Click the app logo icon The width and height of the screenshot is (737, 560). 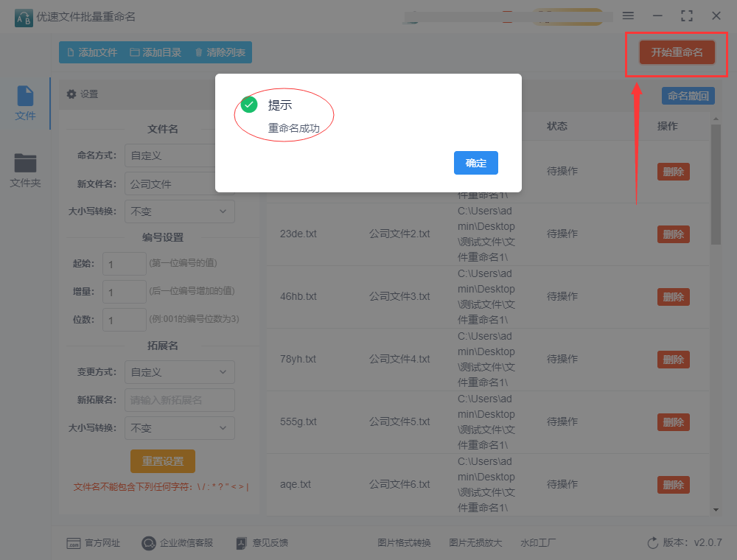point(24,18)
